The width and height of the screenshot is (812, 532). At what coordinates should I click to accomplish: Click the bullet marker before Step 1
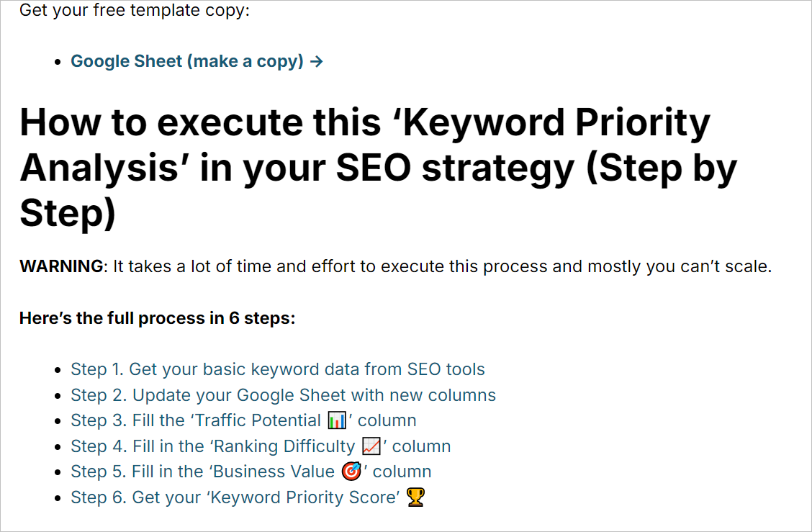pyautogui.click(x=58, y=370)
